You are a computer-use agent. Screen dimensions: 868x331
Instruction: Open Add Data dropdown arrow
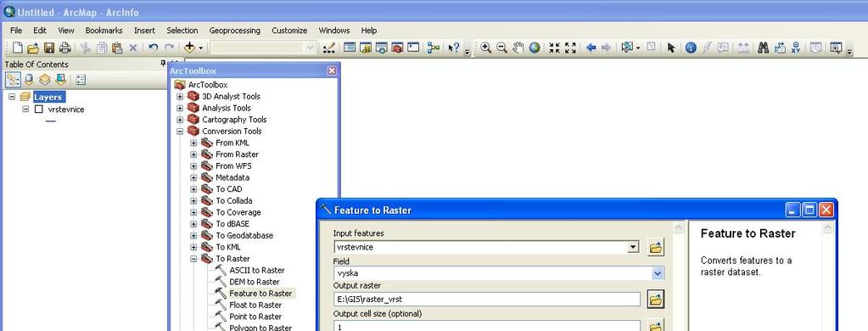click(201, 48)
